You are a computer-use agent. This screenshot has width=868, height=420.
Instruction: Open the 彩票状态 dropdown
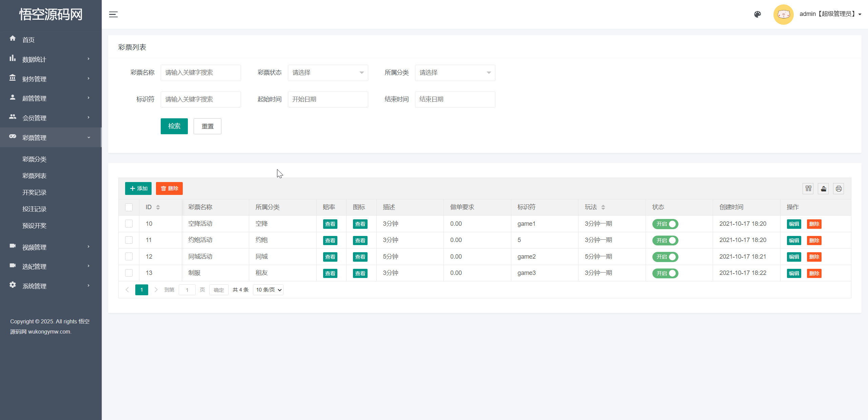pyautogui.click(x=328, y=73)
